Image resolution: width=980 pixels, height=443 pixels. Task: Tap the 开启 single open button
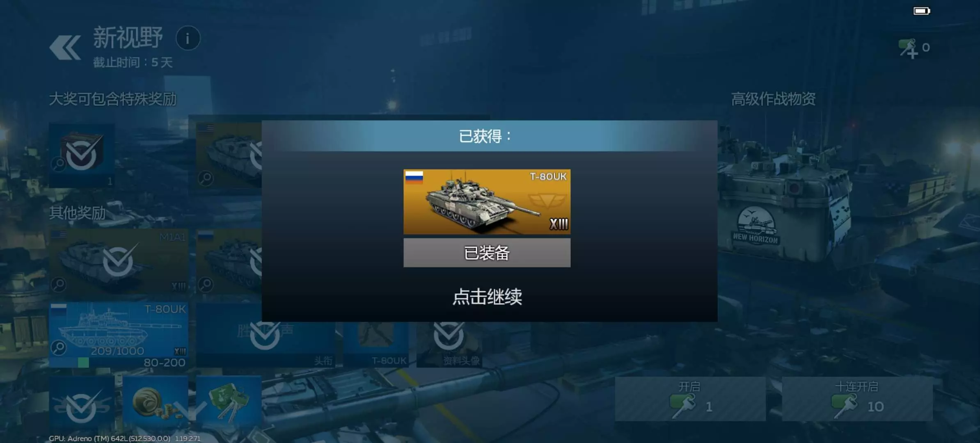pos(690,399)
